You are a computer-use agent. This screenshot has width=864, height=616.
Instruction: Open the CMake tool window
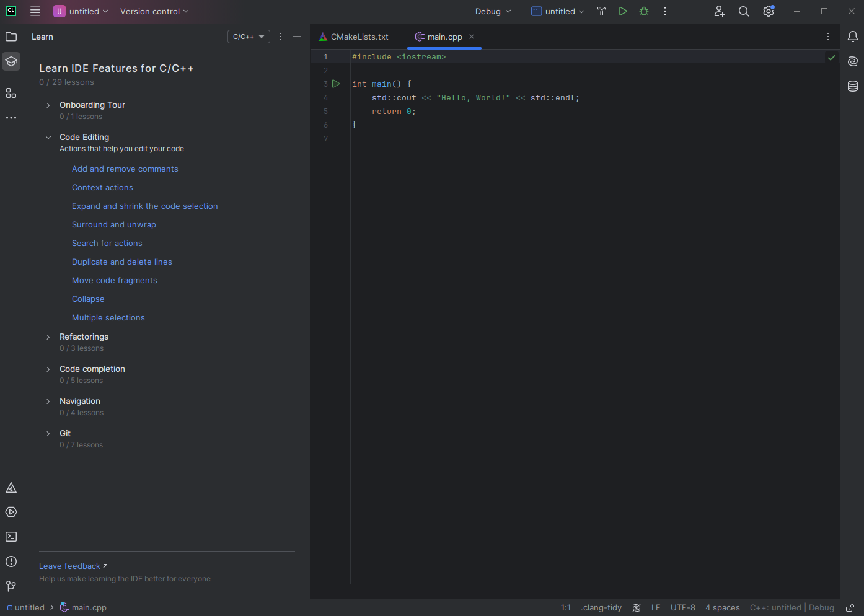click(x=11, y=488)
